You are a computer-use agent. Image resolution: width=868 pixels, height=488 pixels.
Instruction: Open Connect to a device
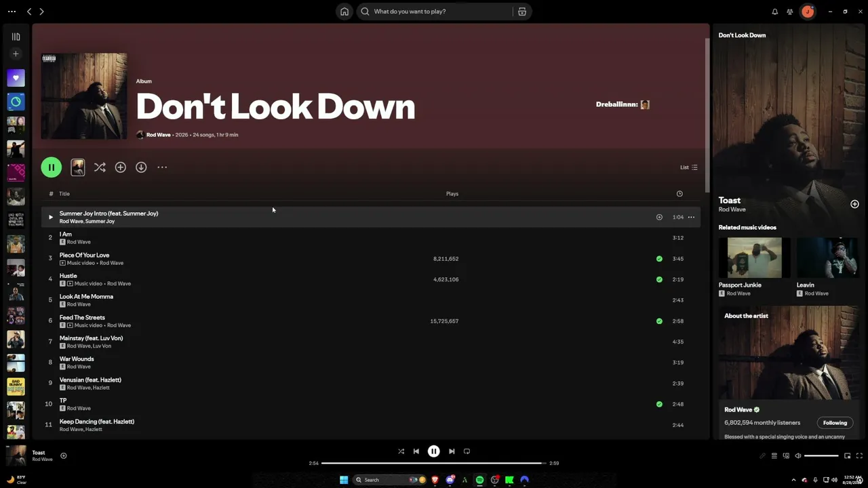787,456
